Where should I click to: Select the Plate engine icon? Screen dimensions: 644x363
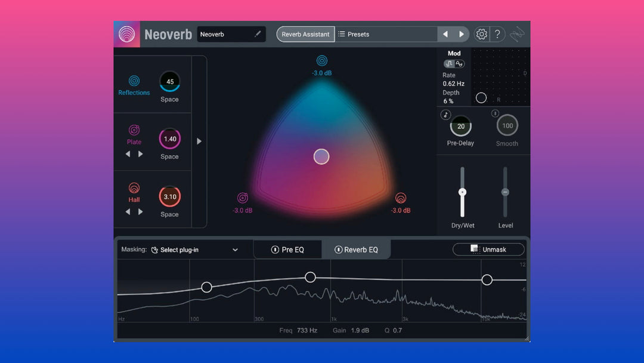tap(134, 130)
